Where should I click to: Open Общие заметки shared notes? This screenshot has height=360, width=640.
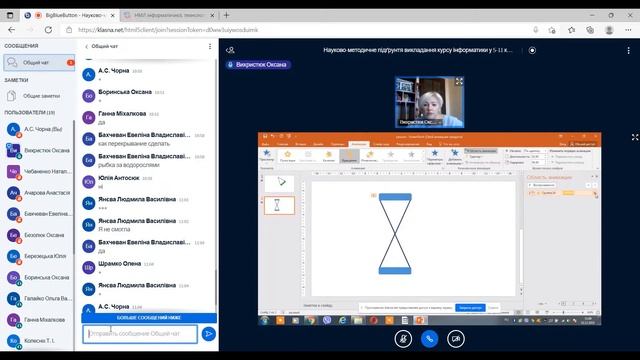pyautogui.click(x=39, y=96)
